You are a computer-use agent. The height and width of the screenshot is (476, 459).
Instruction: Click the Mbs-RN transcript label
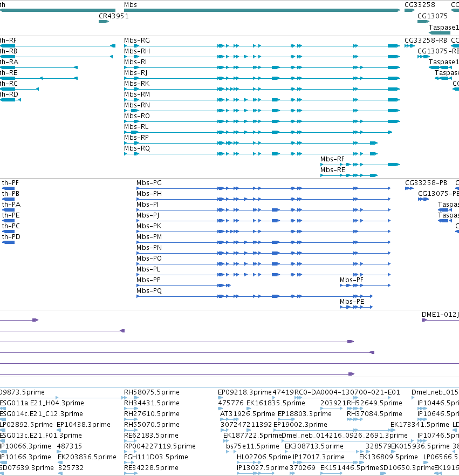pyautogui.click(x=137, y=105)
